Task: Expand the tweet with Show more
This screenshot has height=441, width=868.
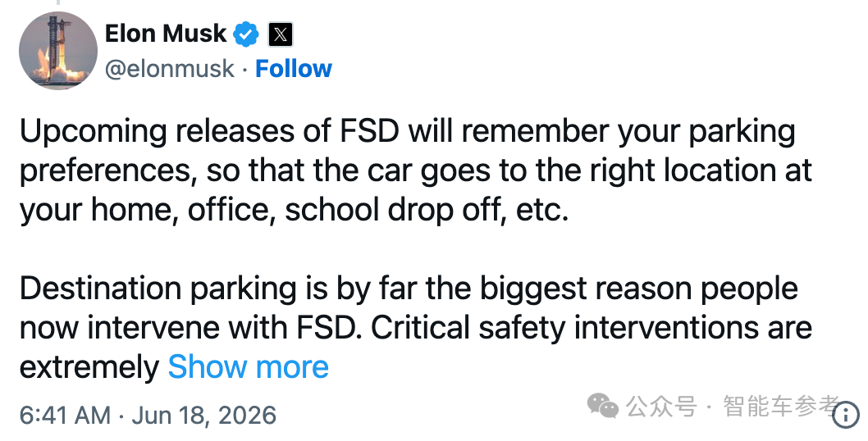Action: 248,367
